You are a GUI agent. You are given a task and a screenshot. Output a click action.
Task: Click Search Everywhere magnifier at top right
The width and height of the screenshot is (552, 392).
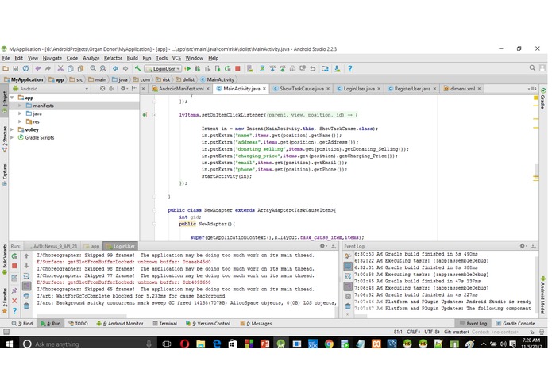pos(532,68)
